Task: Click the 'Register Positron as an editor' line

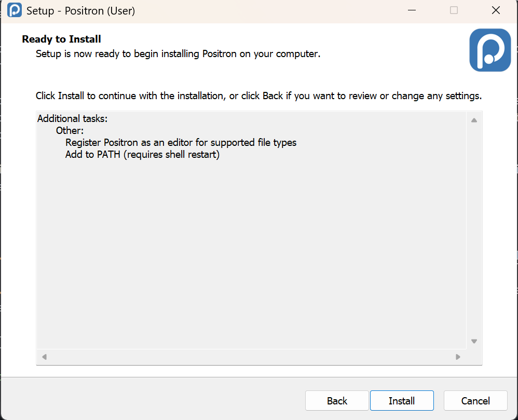Action: click(181, 142)
